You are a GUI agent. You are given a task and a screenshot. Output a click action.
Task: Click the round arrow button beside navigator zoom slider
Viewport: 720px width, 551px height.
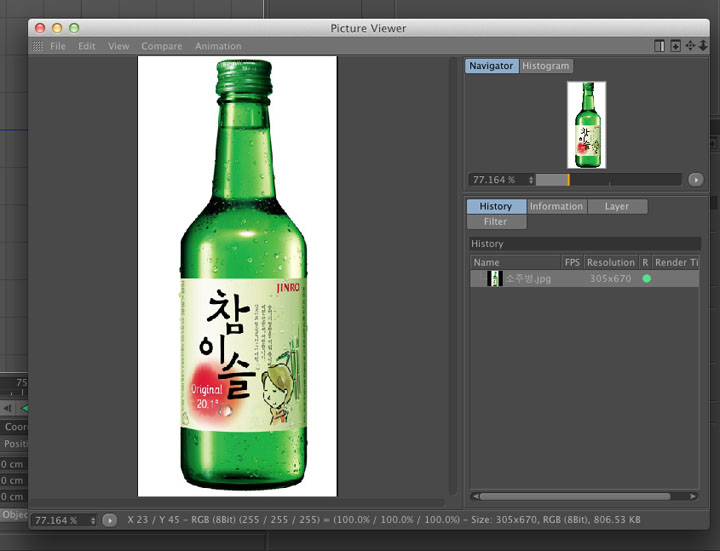point(696,180)
